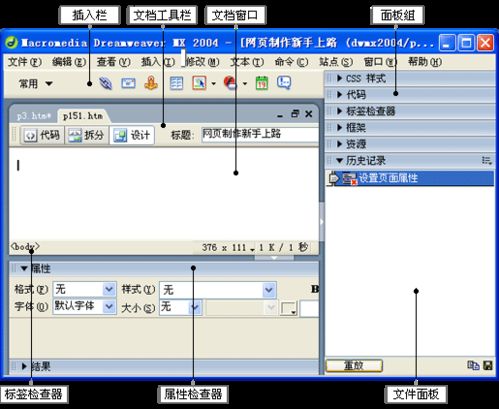Click the history slider marker
The image size is (499, 409).
pos(333,179)
